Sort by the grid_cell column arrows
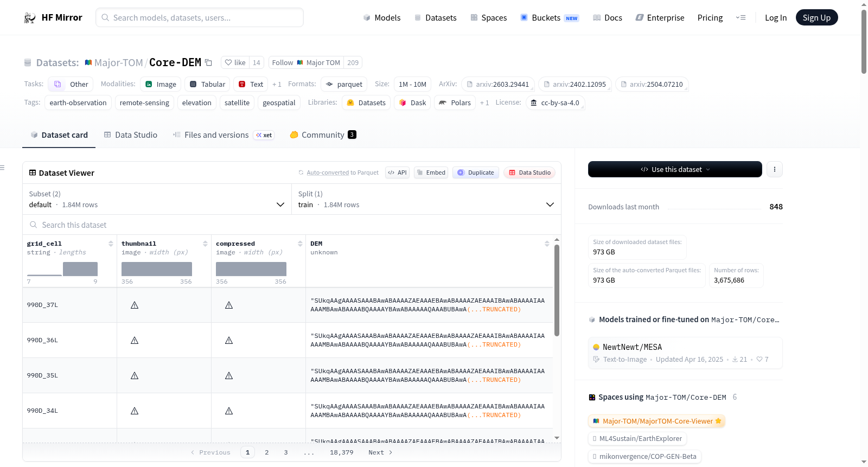 111,244
